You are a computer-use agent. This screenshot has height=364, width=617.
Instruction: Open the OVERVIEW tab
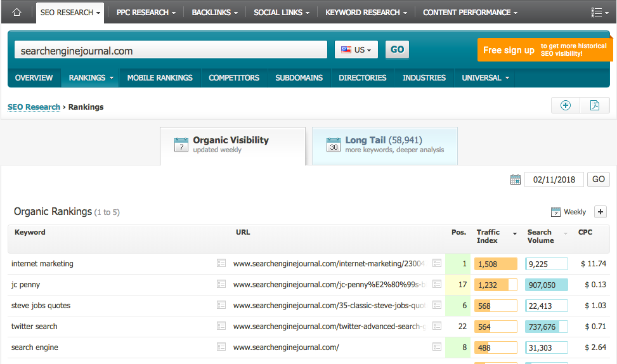coord(34,78)
